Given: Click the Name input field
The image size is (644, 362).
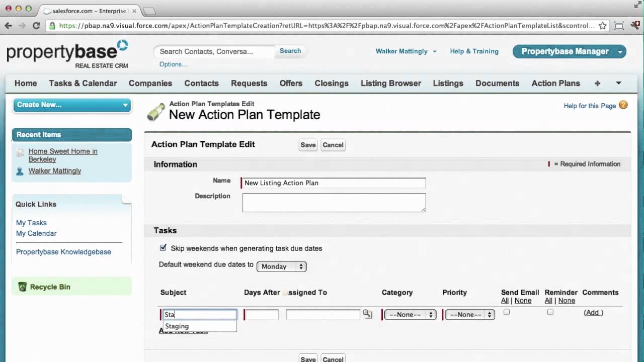Looking at the screenshot, I should click(x=334, y=183).
